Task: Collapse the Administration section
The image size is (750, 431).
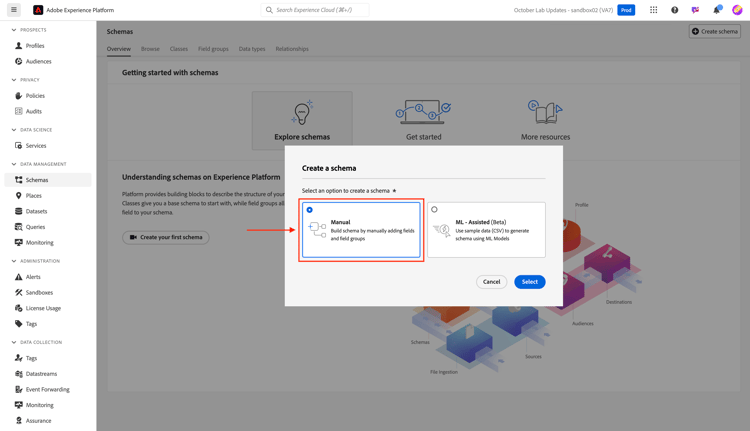Action: click(14, 261)
